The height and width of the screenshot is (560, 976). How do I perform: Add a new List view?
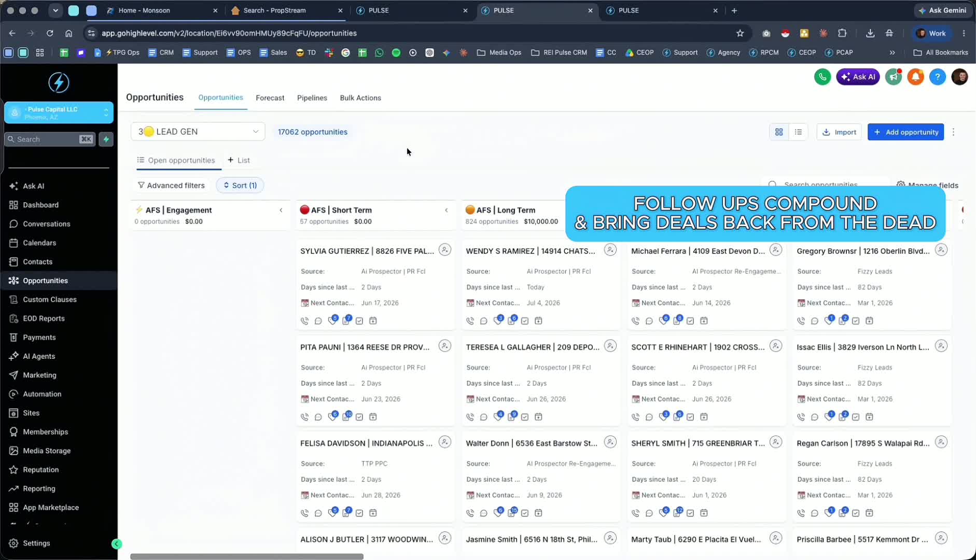pos(239,160)
